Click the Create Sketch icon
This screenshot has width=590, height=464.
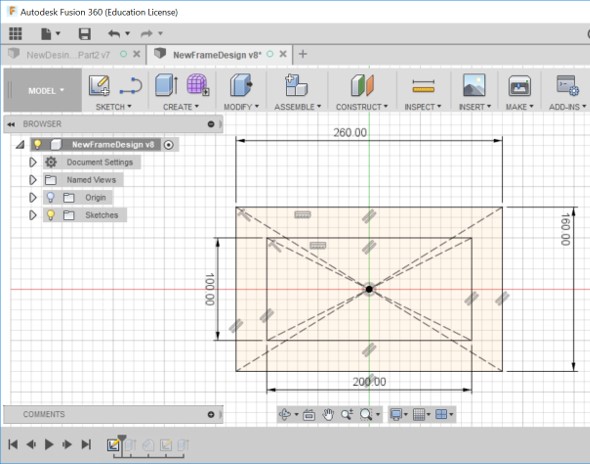tap(99, 85)
